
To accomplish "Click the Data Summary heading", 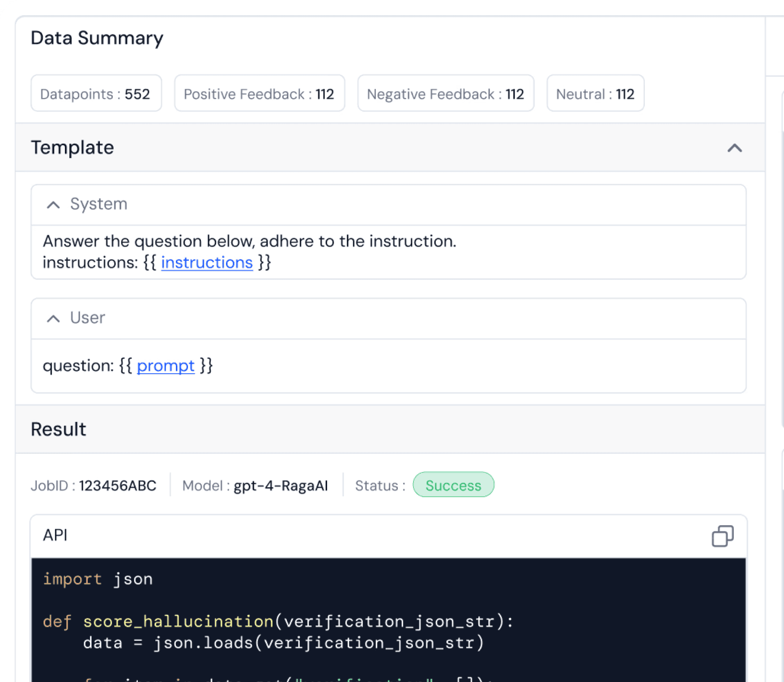I will pyautogui.click(x=97, y=38).
